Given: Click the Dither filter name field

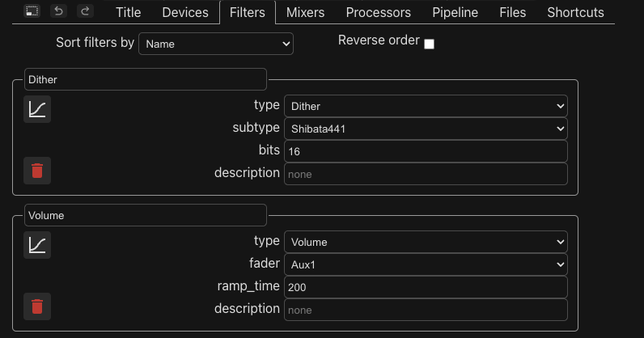Looking at the screenshot, I should coord(146,79).
